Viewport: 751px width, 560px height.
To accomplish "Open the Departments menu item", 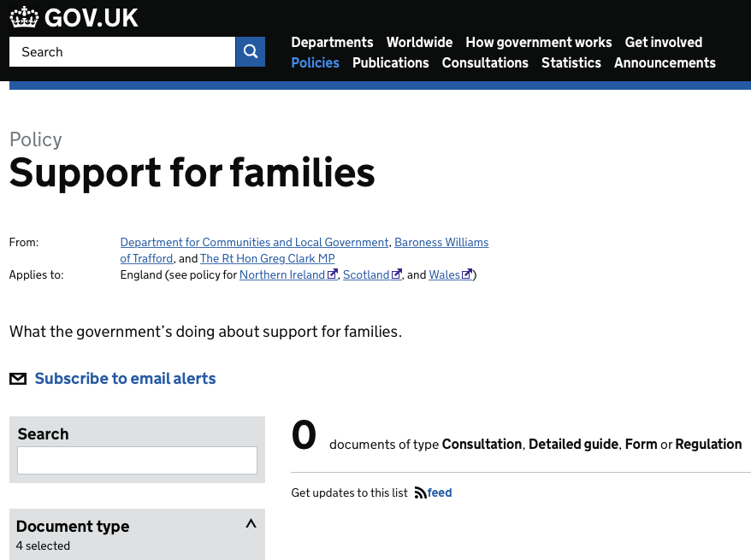I will [x=332, y=42].
